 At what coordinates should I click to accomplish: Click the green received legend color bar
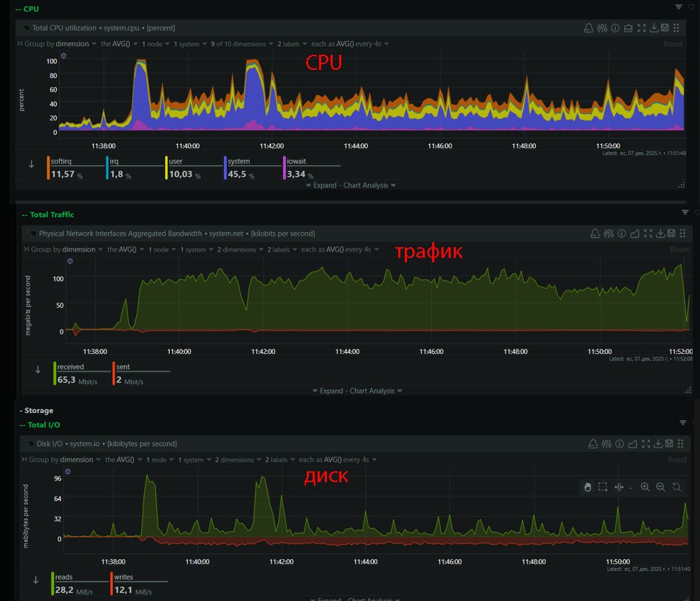point(55,373)
